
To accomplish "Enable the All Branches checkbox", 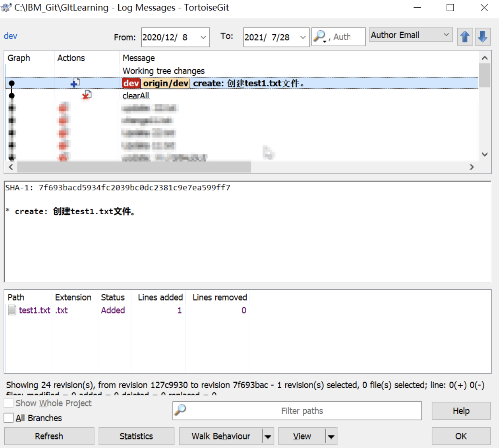I will (9, 418).
